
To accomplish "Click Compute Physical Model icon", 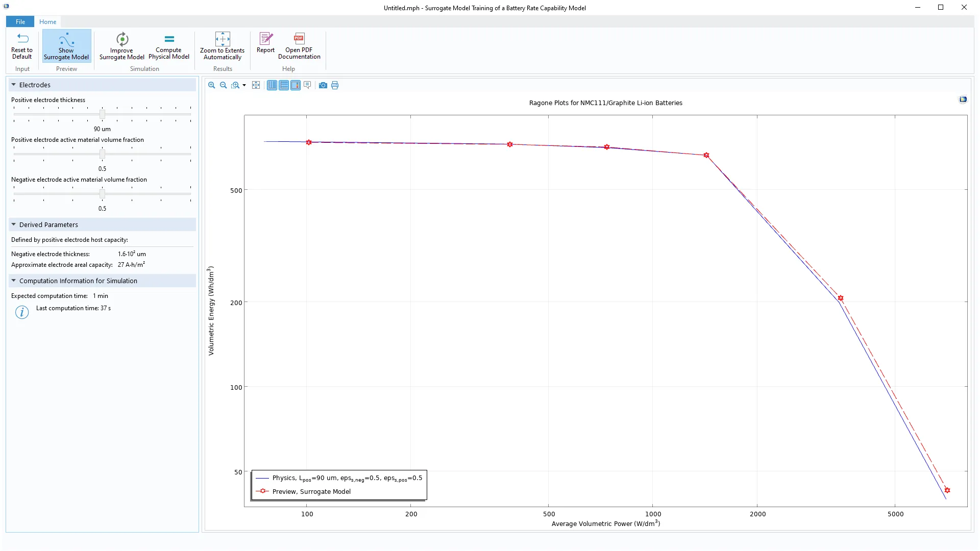I will [169, 39].
